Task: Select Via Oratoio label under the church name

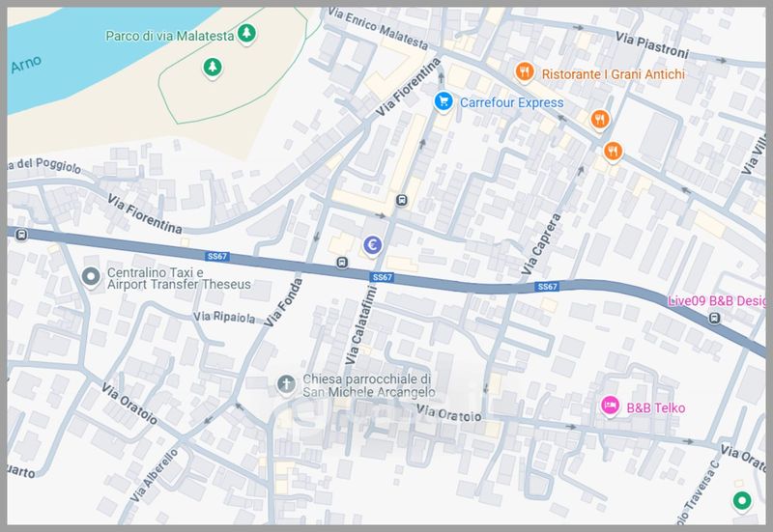Action: point(448,413)
